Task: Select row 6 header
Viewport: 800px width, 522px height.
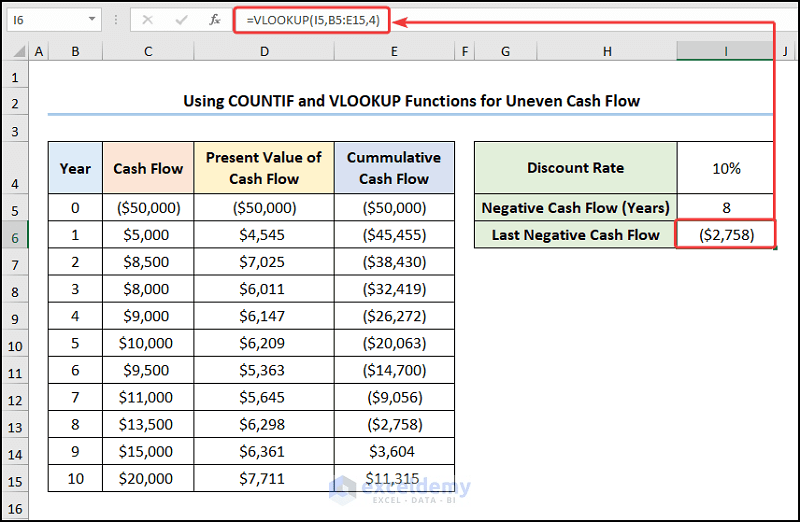Action: [15, 235]
